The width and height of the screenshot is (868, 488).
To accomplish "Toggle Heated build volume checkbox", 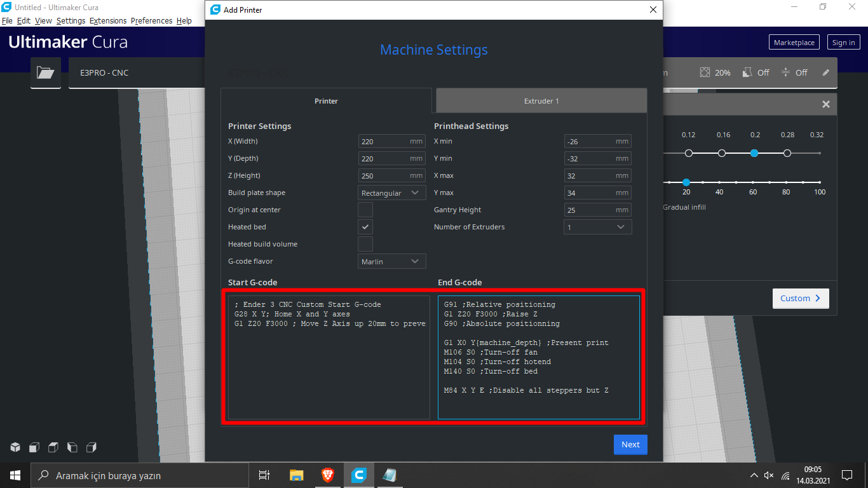I will (365, 244).
